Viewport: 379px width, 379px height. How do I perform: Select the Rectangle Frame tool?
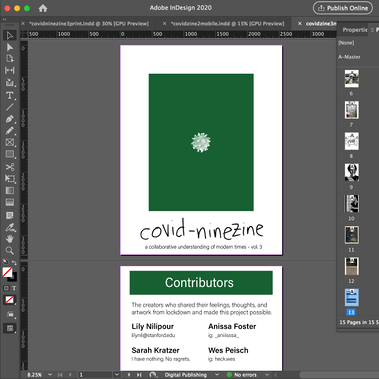click(x=10, y=142)
